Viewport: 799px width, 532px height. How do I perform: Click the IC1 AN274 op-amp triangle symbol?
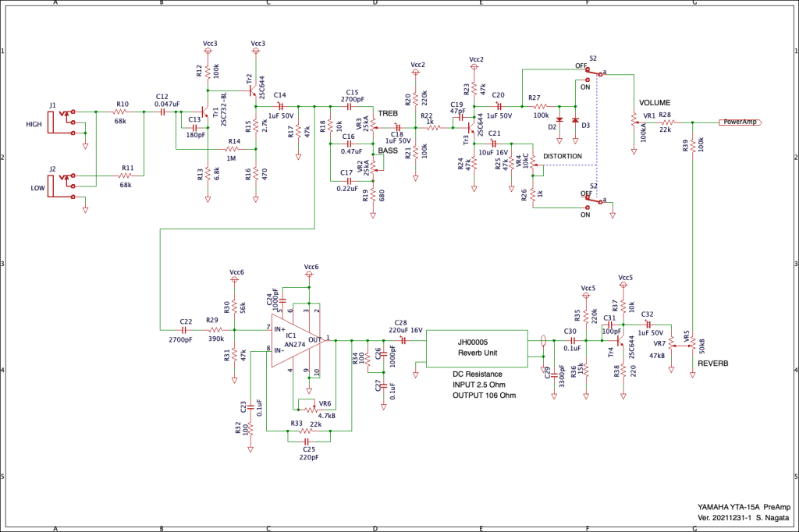(x=297, y=340)
